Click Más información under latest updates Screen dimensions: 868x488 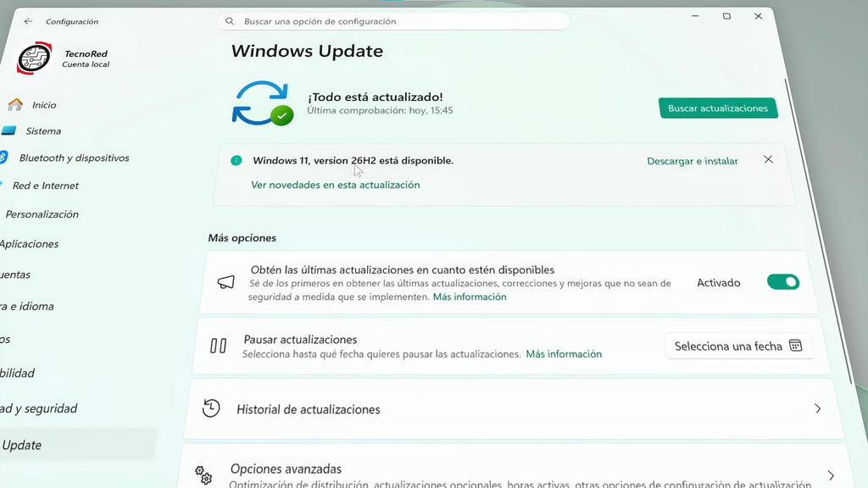point(470,297)
